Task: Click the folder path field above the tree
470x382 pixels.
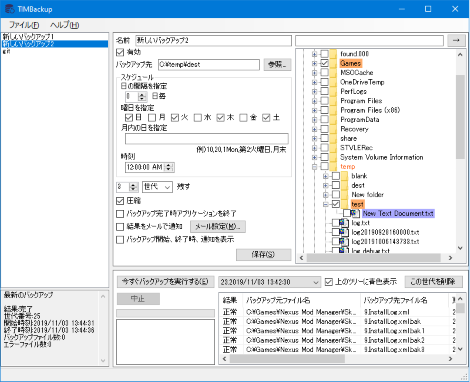Action: pos(369,41)
